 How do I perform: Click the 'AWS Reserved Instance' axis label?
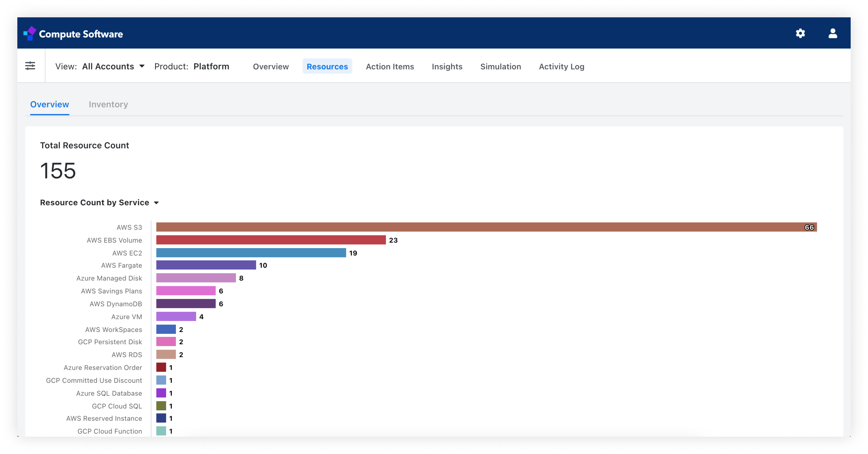(104, 418)
